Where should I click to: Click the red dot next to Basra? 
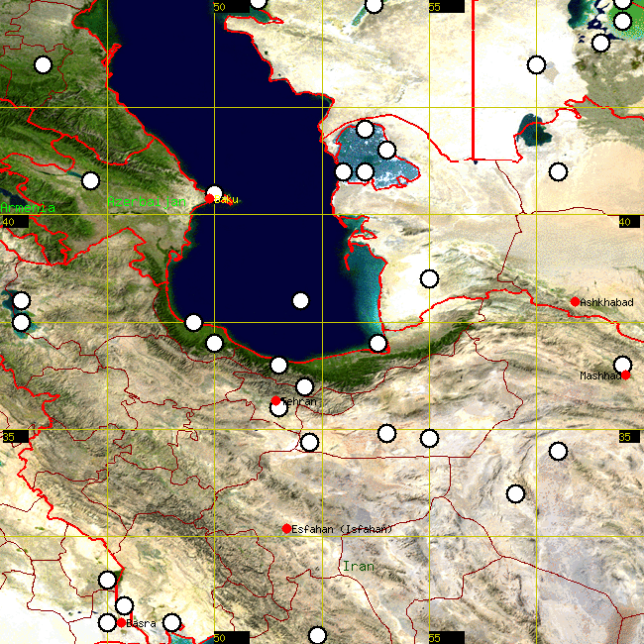(x=121, y=622)
